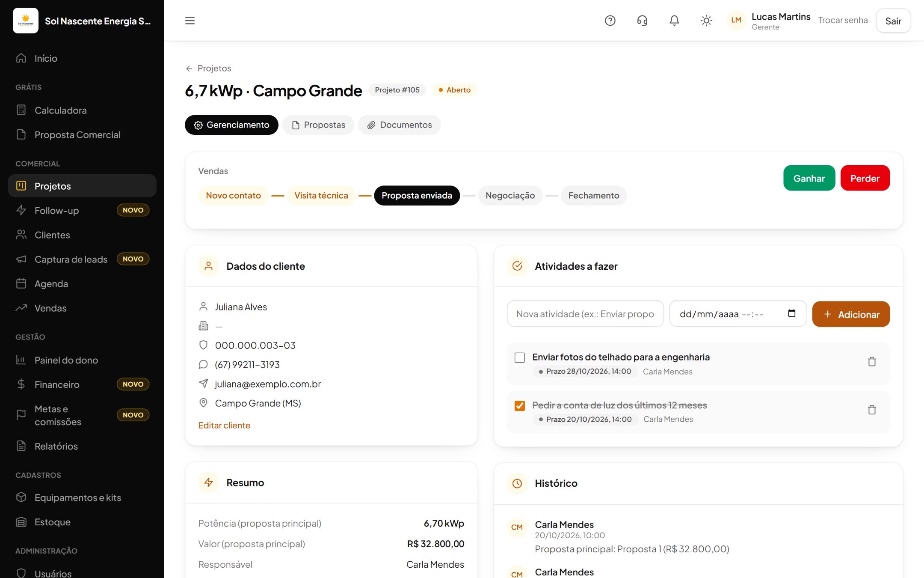Open Painel do dono sidebar item
The width and height of the screenshot is (924, 578).
click(x=82, y=361)
